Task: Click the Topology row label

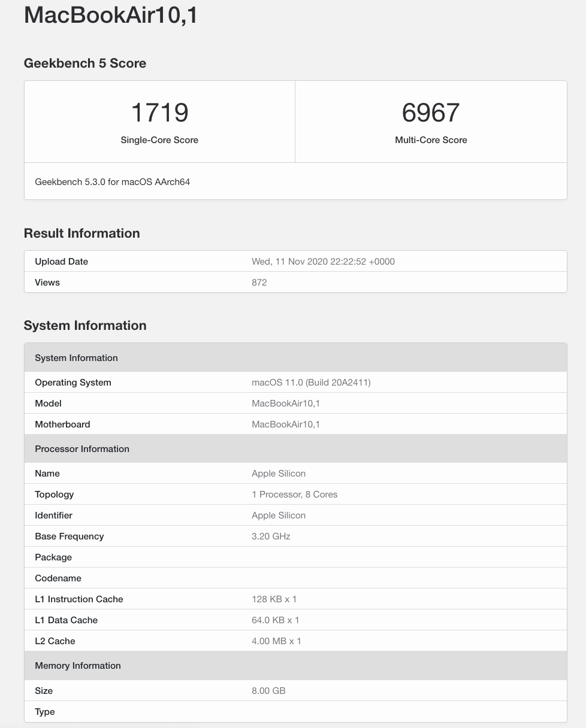Action: [55, 495]
